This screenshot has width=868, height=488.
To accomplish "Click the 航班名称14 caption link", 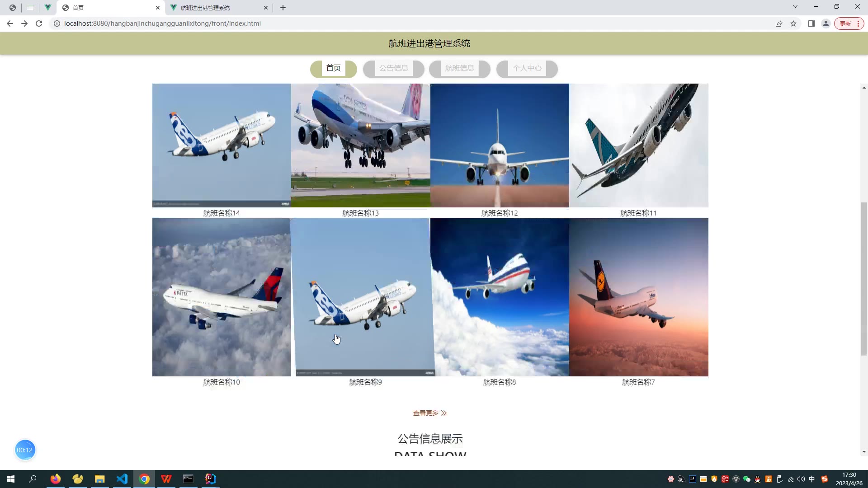I will pyautogui.click(x=222, y=213).
